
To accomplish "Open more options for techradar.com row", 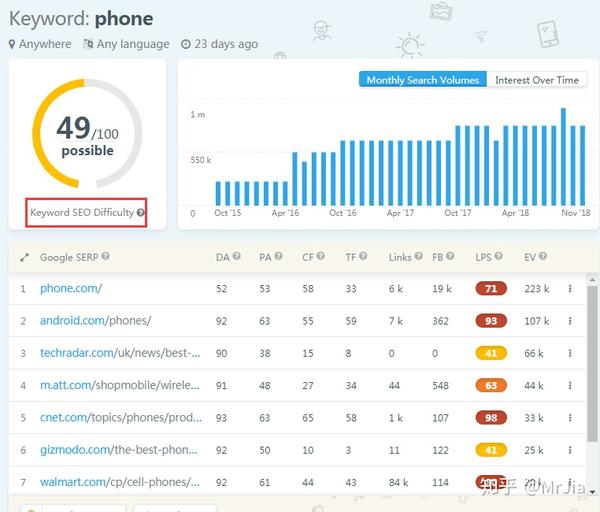I will (x=570, y=353).
